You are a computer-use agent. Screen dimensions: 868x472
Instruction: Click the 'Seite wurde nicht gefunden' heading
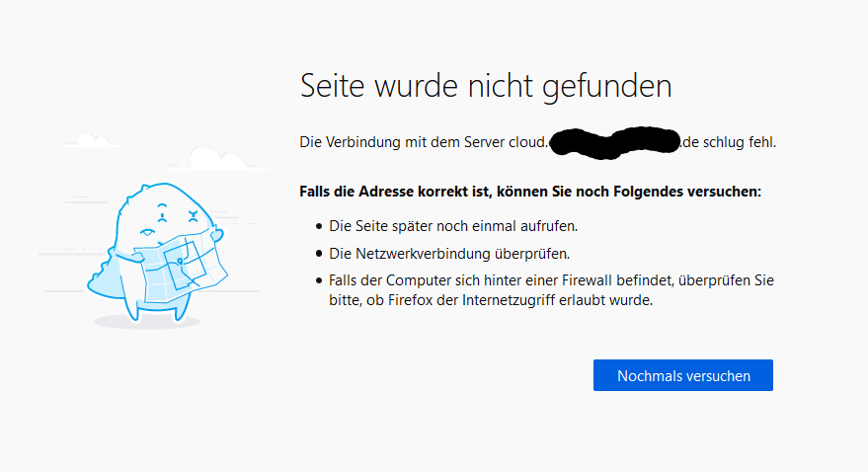[x=486, y=85]
